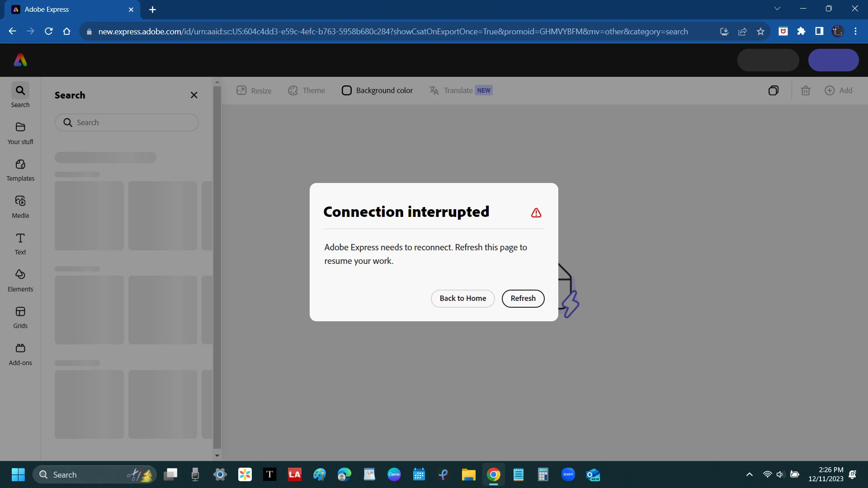Click the Windows taskbar Search box
The width and height of the screenshot is (868, 488).
95,475
